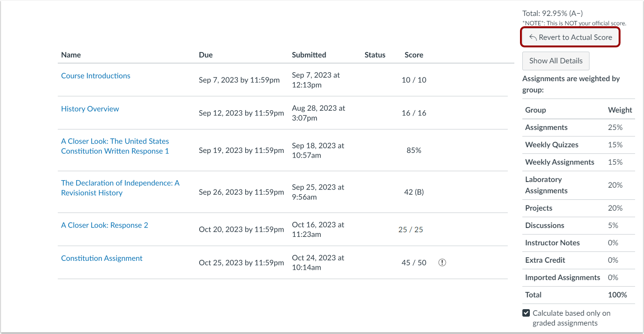Open the History Overview assignment
The width and height of the screenshot is (644, 334).
90,109
